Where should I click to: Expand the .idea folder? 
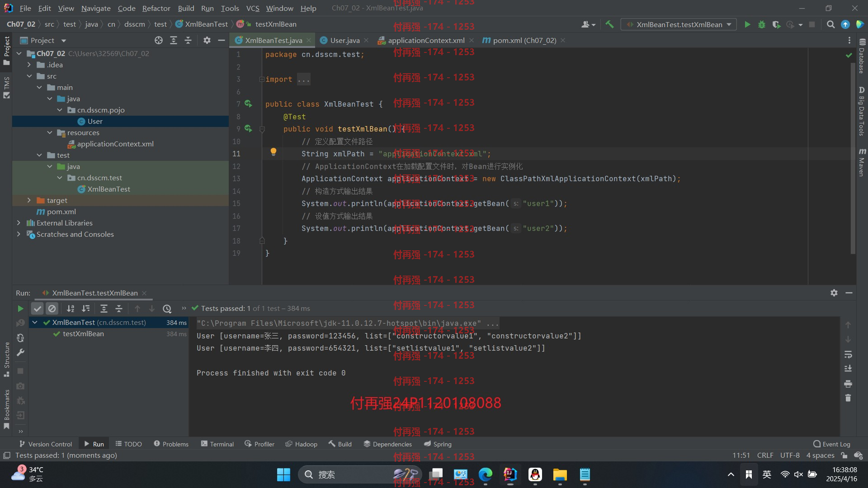coord(29,65)
